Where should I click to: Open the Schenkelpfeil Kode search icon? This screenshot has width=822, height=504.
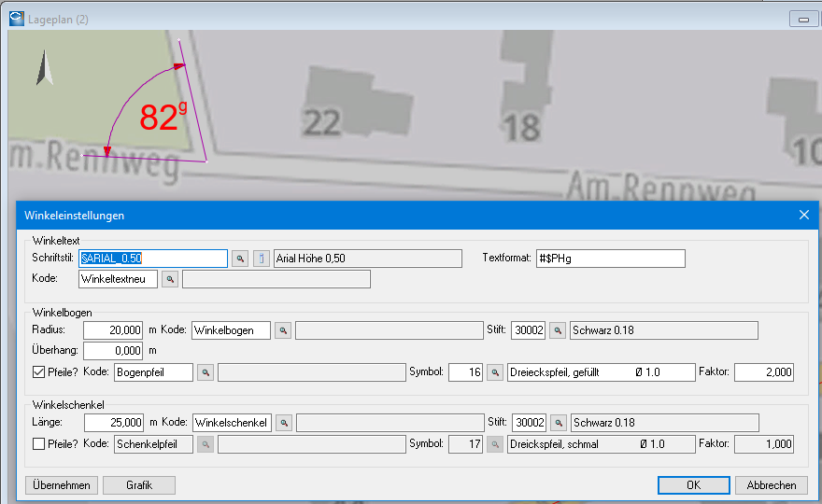(205, 444)
